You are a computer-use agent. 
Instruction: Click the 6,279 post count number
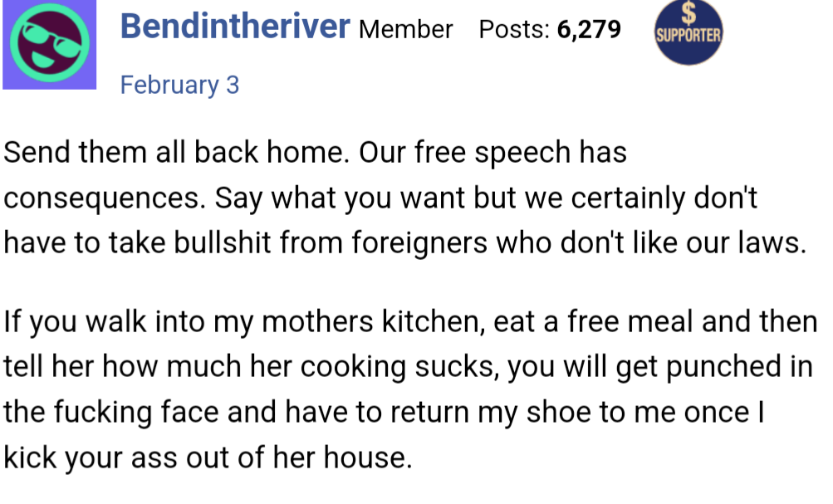(x=590, y=30)
